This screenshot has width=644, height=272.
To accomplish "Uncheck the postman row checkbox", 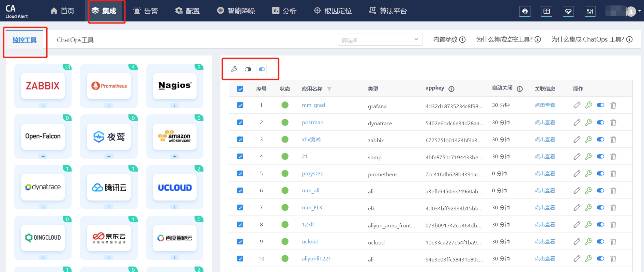I will click(x=240, y=122).
